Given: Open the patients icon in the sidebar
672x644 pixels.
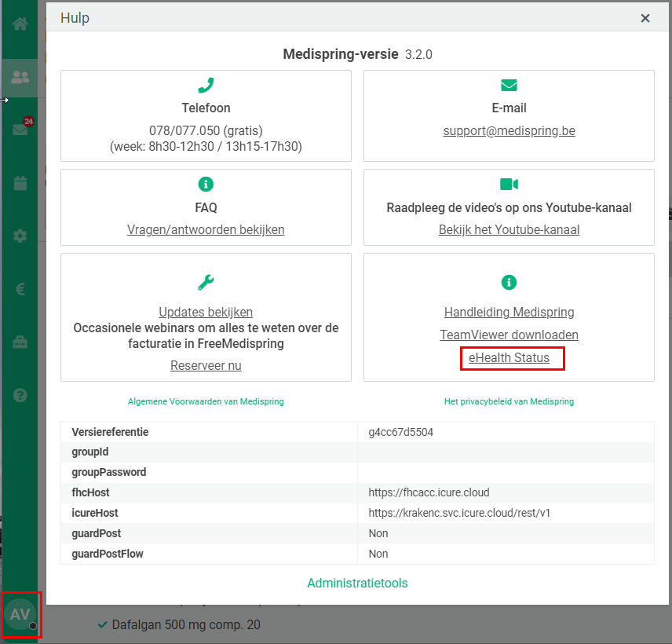Looking at the screenshot, I should [x=20, y=78].
